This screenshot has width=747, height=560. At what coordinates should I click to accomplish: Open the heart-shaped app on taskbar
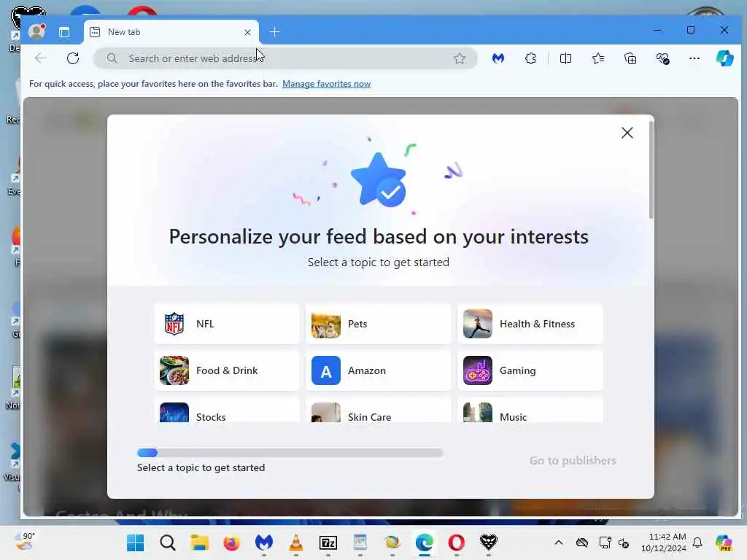488,542
